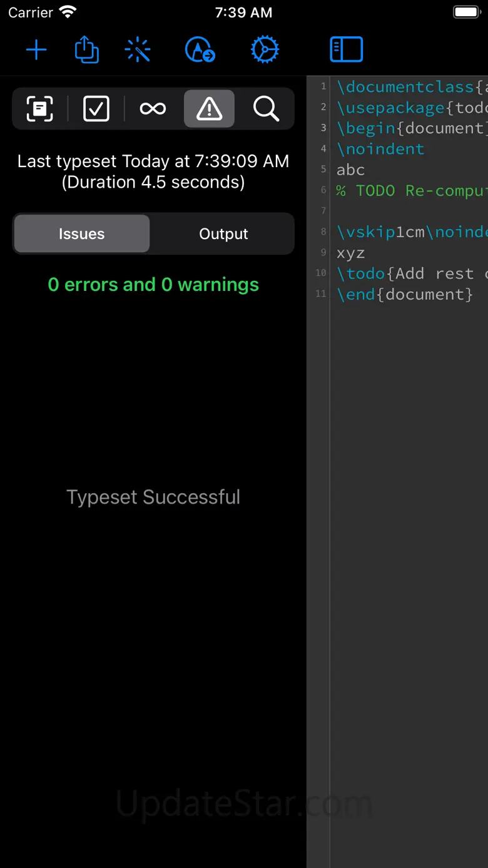The height and width of the screenshot is (868, 488).
Task: Open the magnifying glass search segment
Action: [x=266, y=109]
